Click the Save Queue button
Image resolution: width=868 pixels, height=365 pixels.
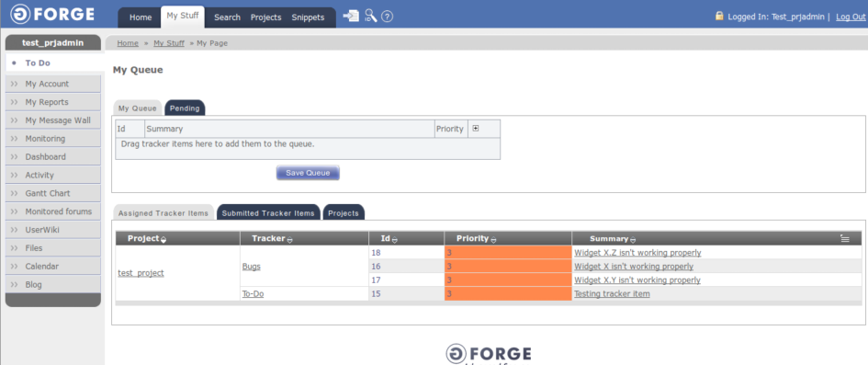coord(308,173)
